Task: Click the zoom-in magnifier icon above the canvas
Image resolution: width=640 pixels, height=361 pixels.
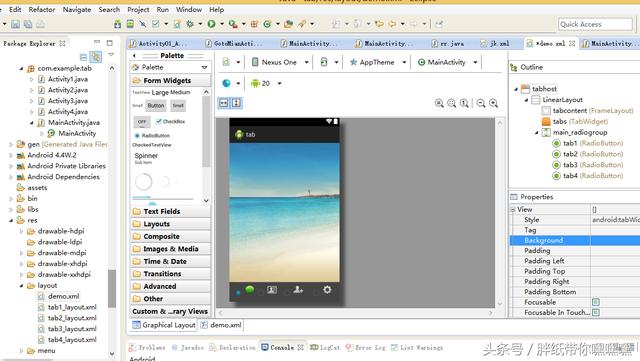Action: [x=493, y=103]
